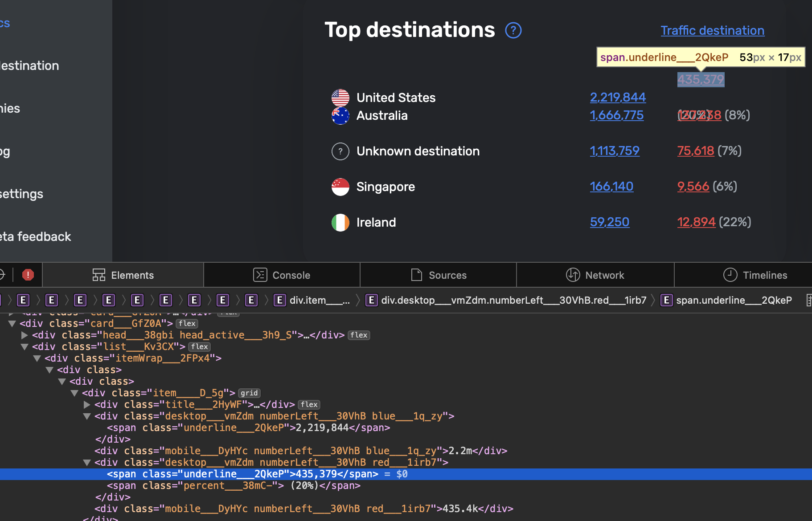Expand the head___38gbi div node
Image resolution: width=812 pixels, height=521 pixels.
[x=25, y=335]
